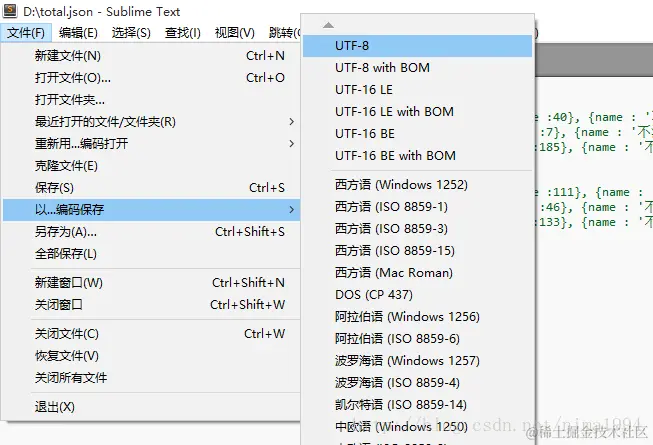Expand 以...编码保存 submenu arrow
Viewport: 653px width, 445px height.
point(292,209)
